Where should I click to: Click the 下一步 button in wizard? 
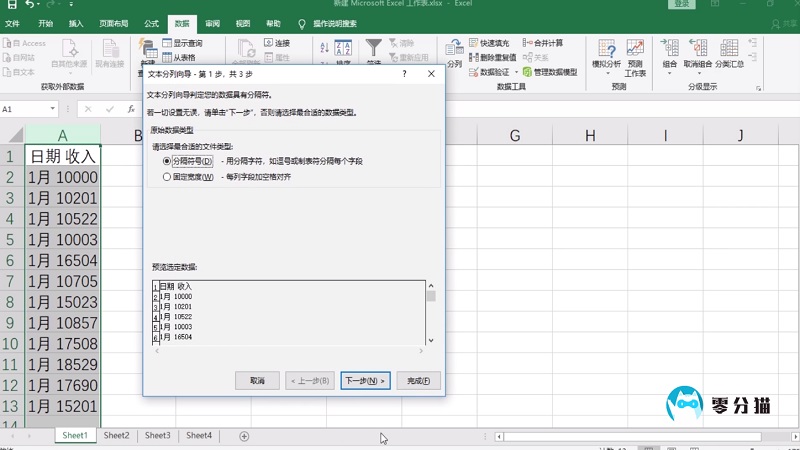click(x=364, y=381)
